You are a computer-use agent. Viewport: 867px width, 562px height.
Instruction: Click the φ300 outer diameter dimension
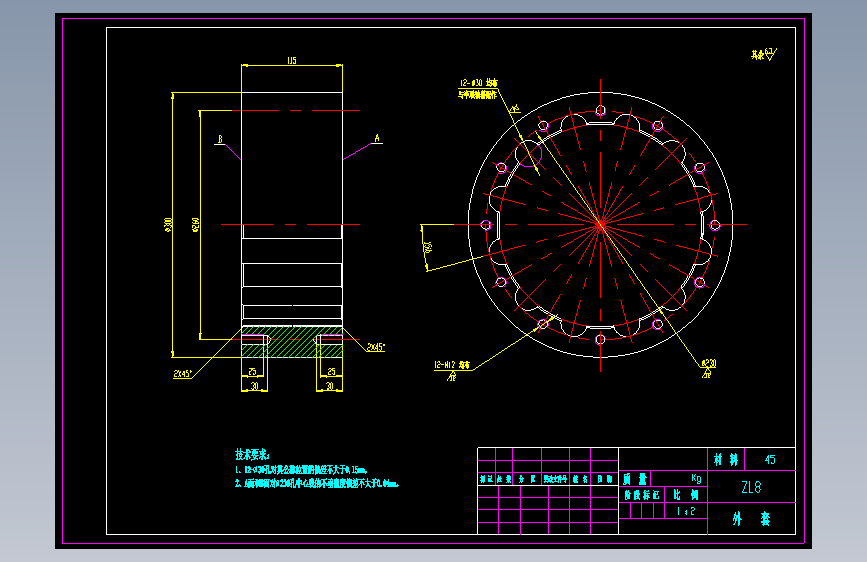pos(169,224)
